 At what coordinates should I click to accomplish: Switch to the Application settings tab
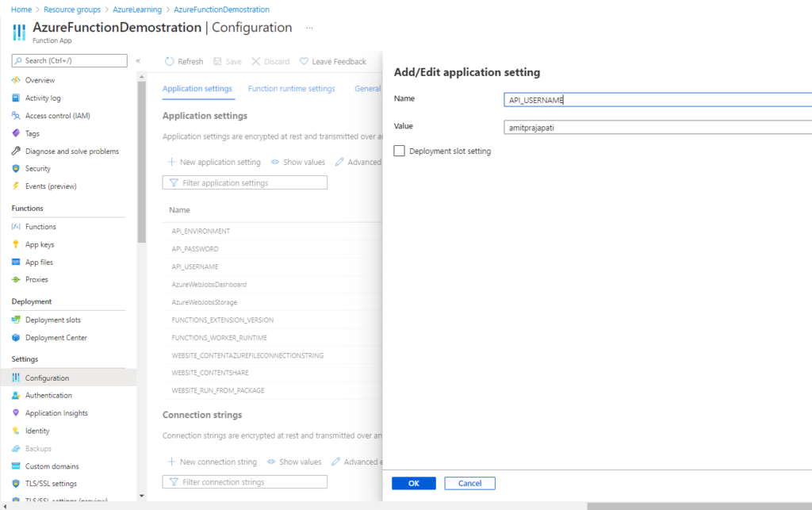(197, 89)
